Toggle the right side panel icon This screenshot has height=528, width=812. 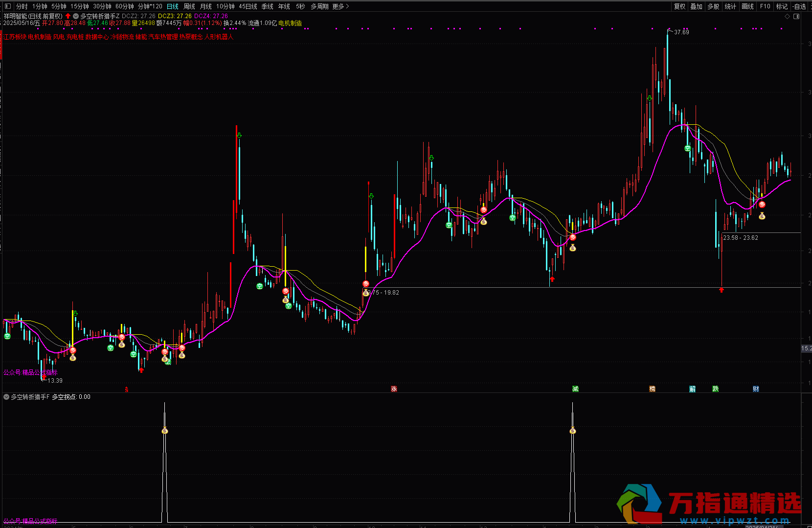pos(796,16)
